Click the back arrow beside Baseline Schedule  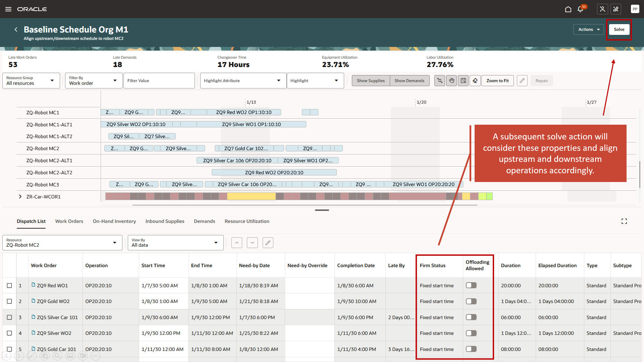coord(16,29)
